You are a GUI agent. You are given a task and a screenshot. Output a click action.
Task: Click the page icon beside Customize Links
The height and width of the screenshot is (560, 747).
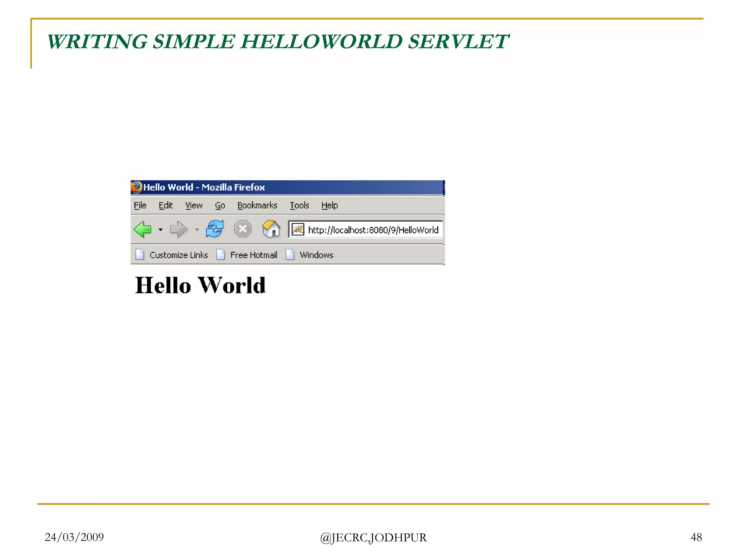pos(140,254)
